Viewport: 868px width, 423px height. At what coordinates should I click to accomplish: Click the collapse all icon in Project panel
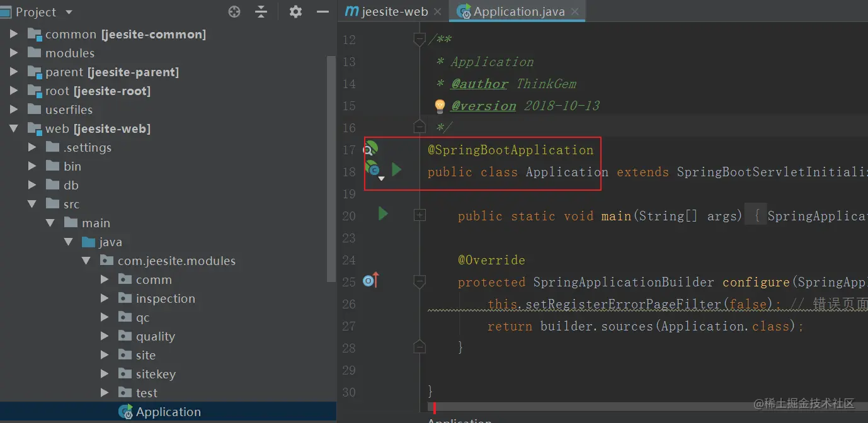[261, 12]
